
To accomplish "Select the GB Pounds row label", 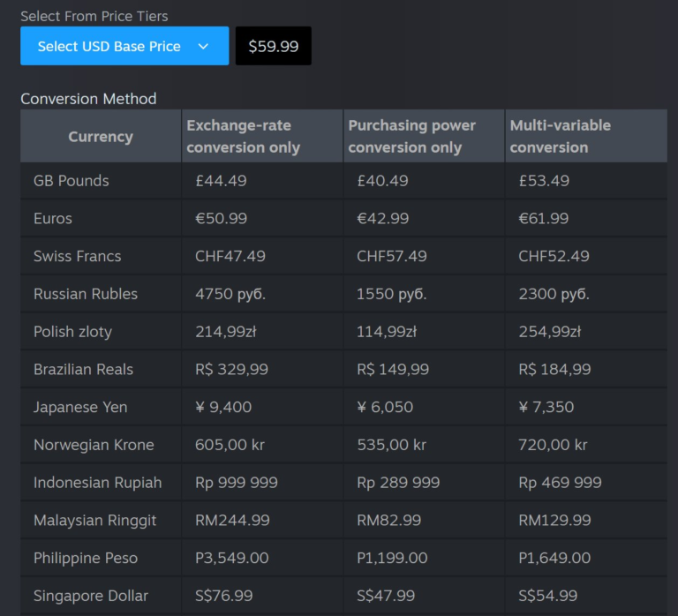I will tap(72, 181).
